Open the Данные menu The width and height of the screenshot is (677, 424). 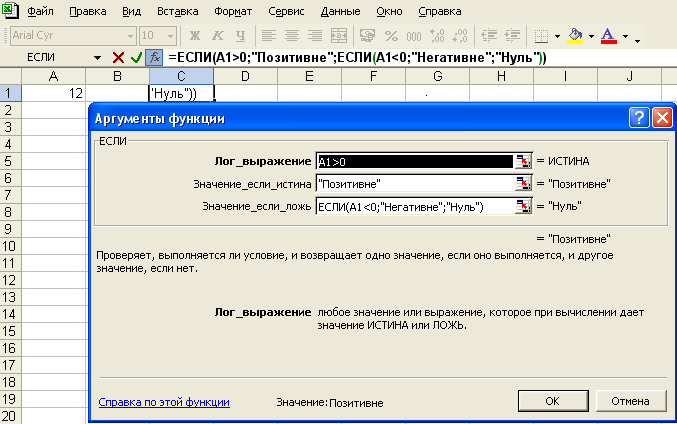[340, 11]
